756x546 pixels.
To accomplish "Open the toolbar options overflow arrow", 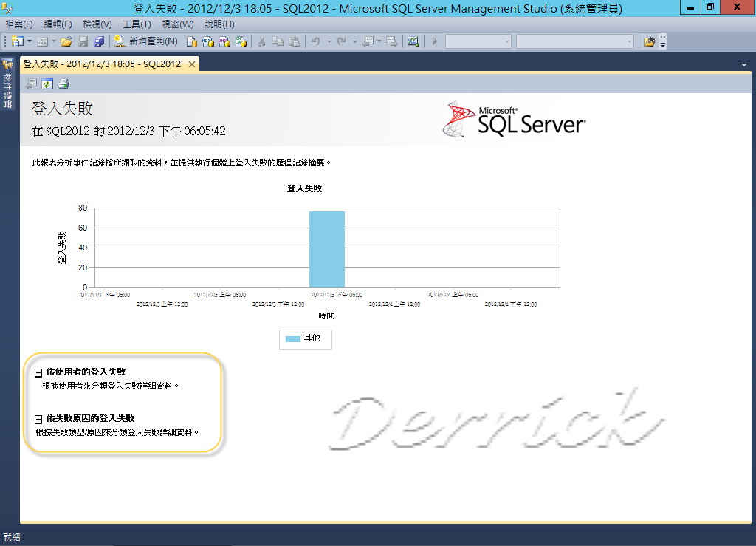I will point(663,42).
